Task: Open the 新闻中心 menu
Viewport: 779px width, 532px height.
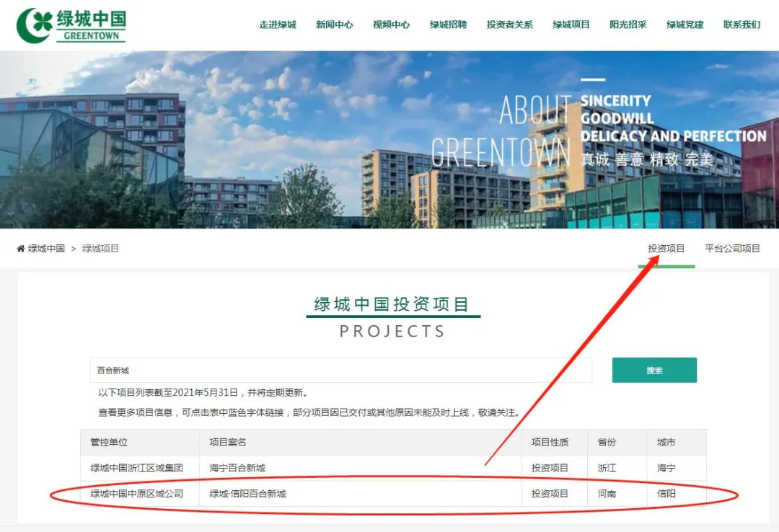Action: click(x=335, y=25)
